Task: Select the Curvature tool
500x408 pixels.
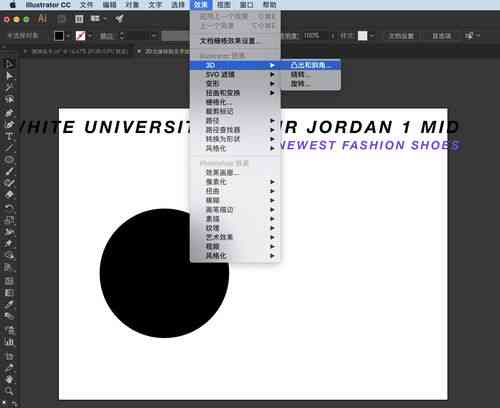Action: click(x=9, y=124)
